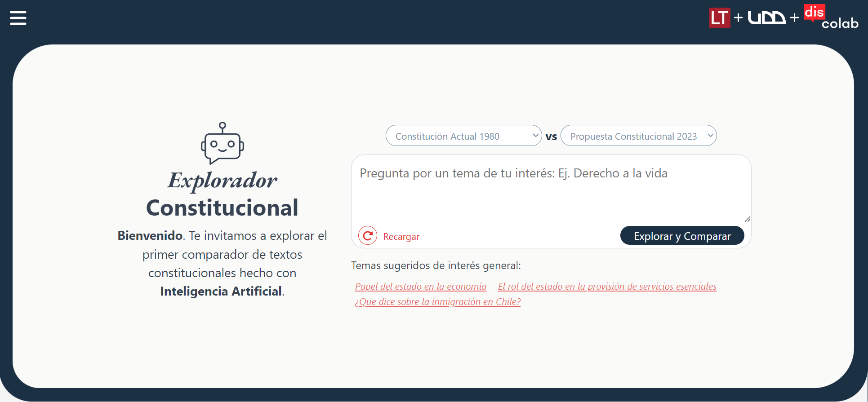The image size is (868, 402).
Task: Focus the Pregunta por un tema text field
Action: tap(551, 189)
